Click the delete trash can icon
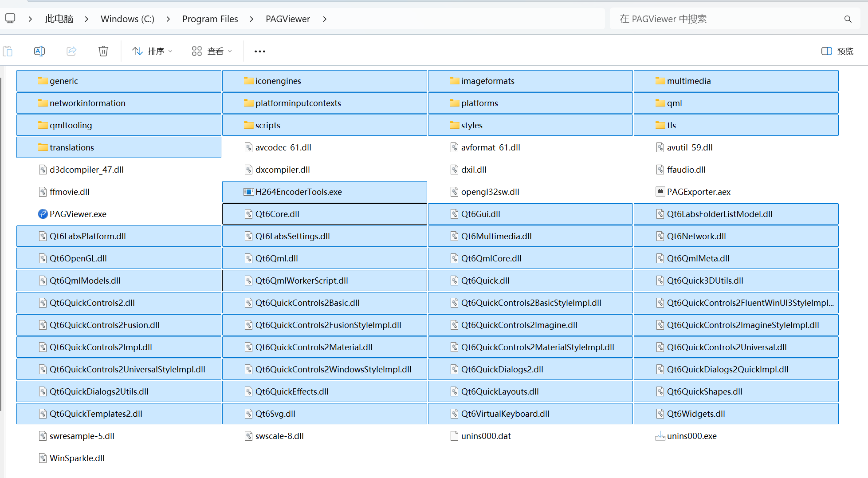The image size is (868, 478). coord(103,51)
